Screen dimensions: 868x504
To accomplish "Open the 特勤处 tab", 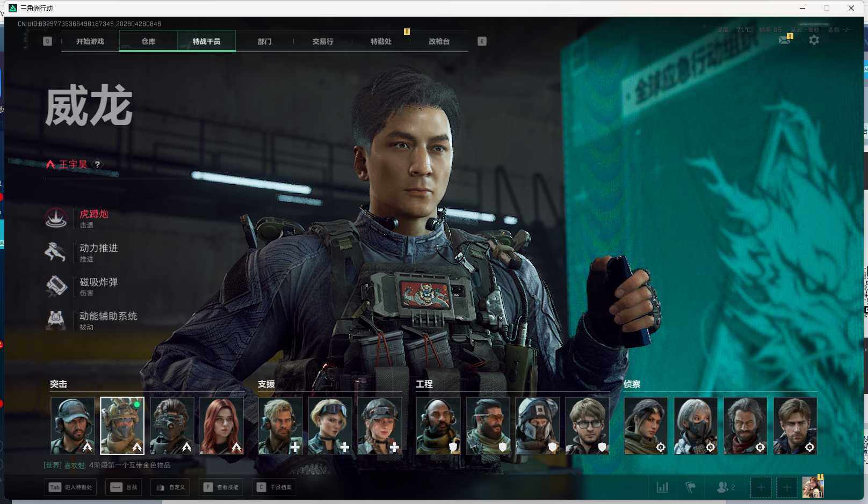I will tap(381, 41).
